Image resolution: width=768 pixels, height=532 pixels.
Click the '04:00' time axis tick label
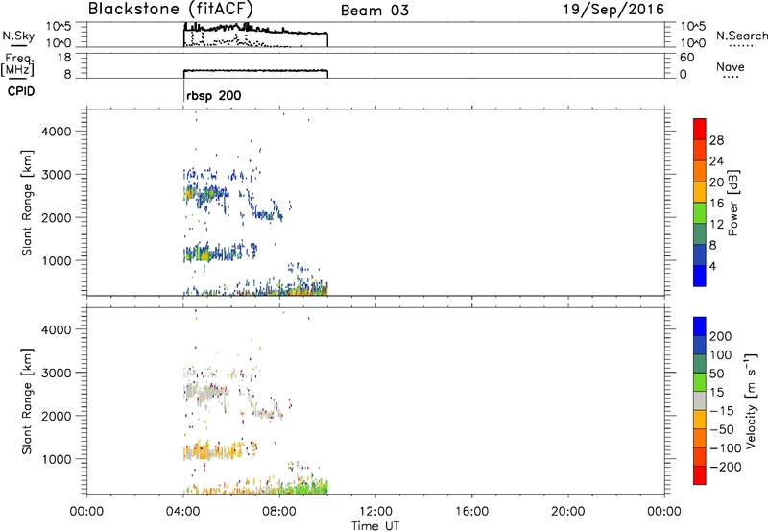[x=183, y=512]
